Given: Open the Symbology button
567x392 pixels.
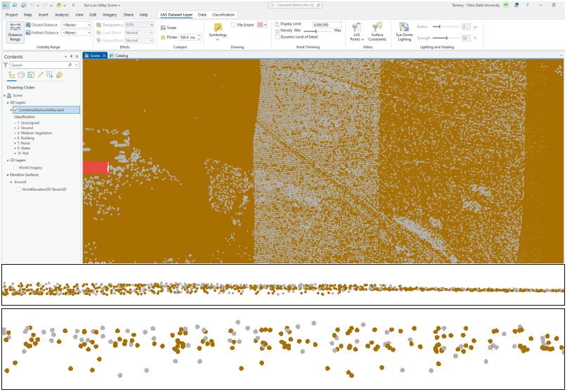Looking at the screenshot, I should 218,32.
